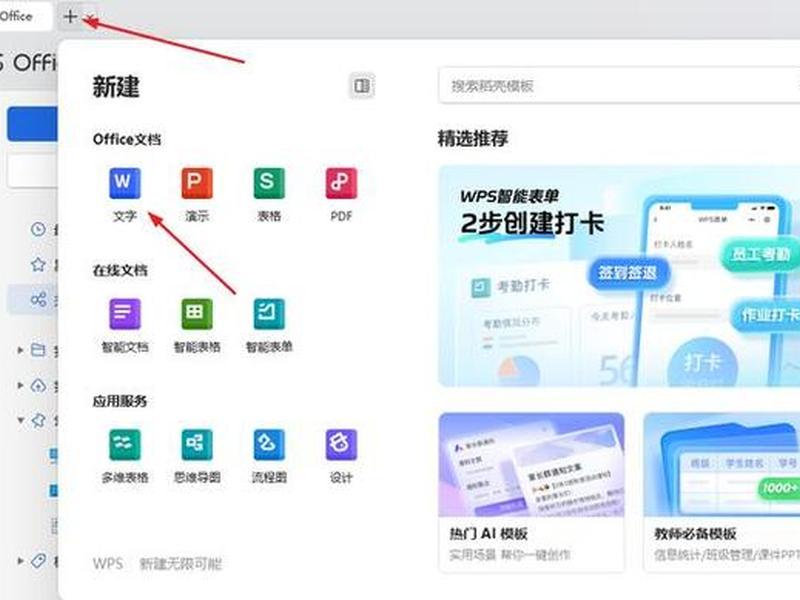Click the 应用服务 section label
Screen dimensions: 800x600
point(120,401)
